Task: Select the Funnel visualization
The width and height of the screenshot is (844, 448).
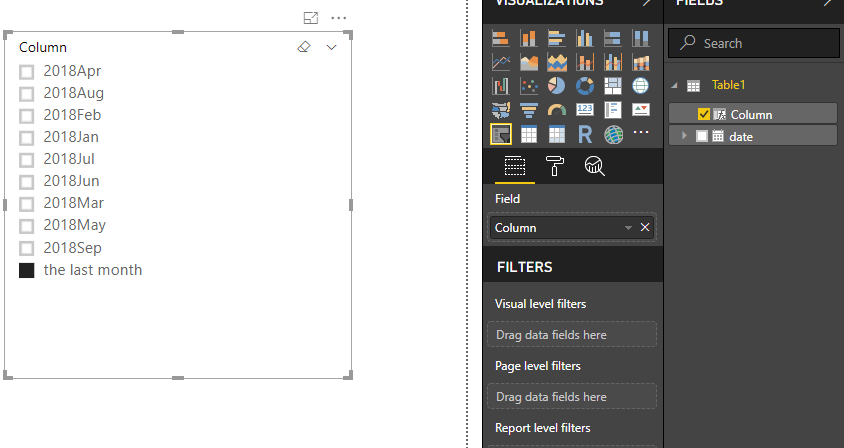Action: click(x=529, y=110)
